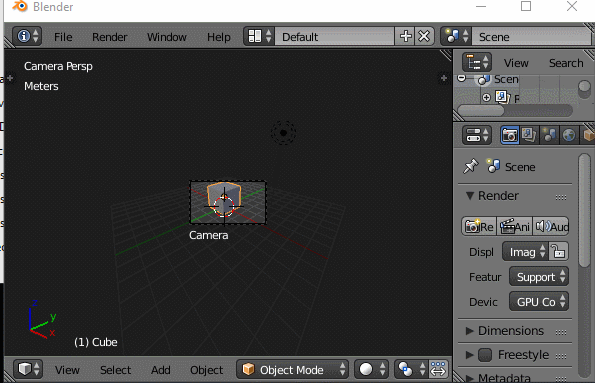The height and width of the screenshot is (383, 595).
Task: Expand the Metadata panel
Action: (x=469, y=378)
